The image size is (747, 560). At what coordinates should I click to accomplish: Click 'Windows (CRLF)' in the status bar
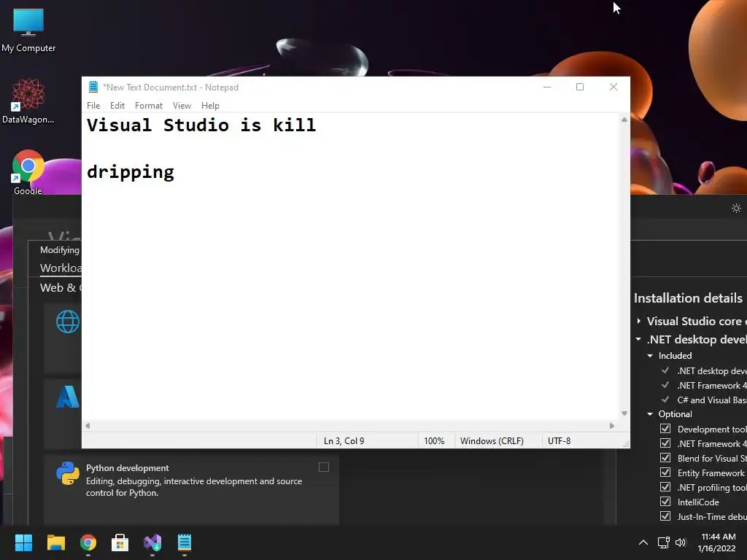click(x=492, y=441)
